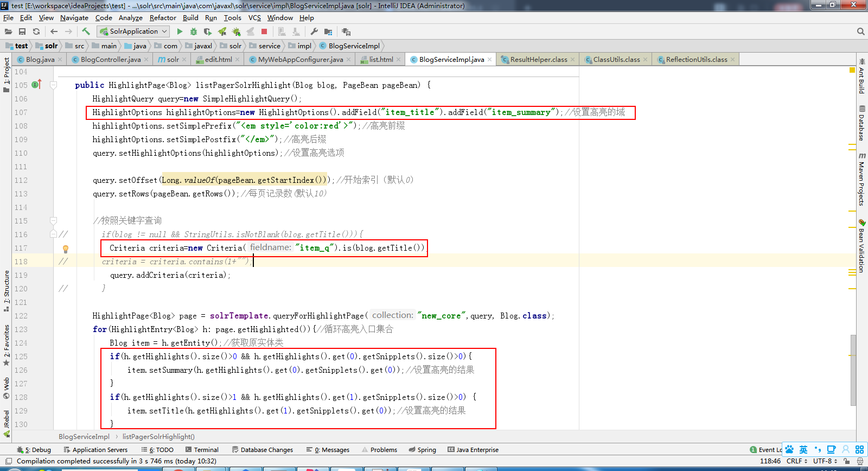Image resolution: width=868 pixels, height=471 pixels.
Task: Open the Refactor menu
Action: 163,17
